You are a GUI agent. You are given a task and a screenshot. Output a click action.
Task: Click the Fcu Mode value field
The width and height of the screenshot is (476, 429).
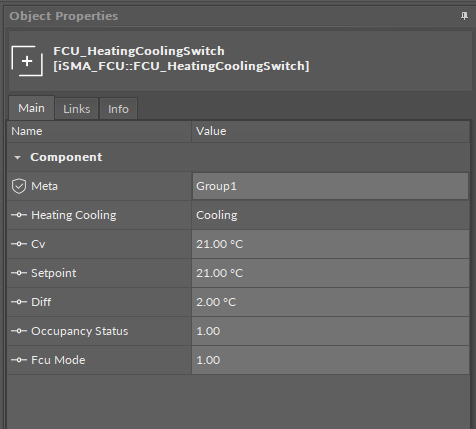tap(330, 360)
